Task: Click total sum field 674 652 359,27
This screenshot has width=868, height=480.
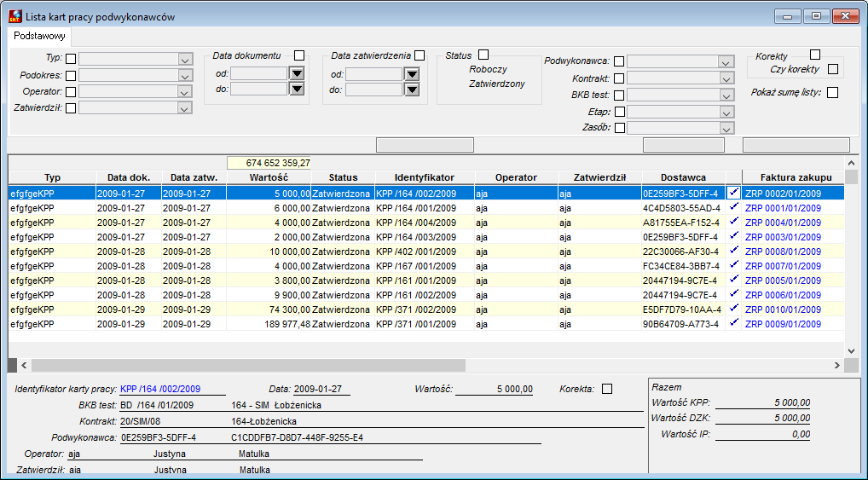Action: pyautogui.click(x=269, y=164)
